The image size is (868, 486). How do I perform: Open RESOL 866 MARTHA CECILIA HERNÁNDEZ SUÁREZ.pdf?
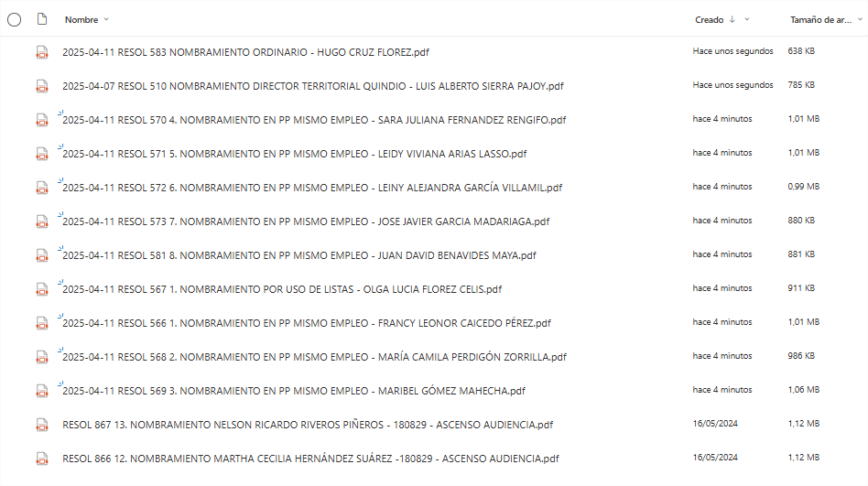click(310, 459)
